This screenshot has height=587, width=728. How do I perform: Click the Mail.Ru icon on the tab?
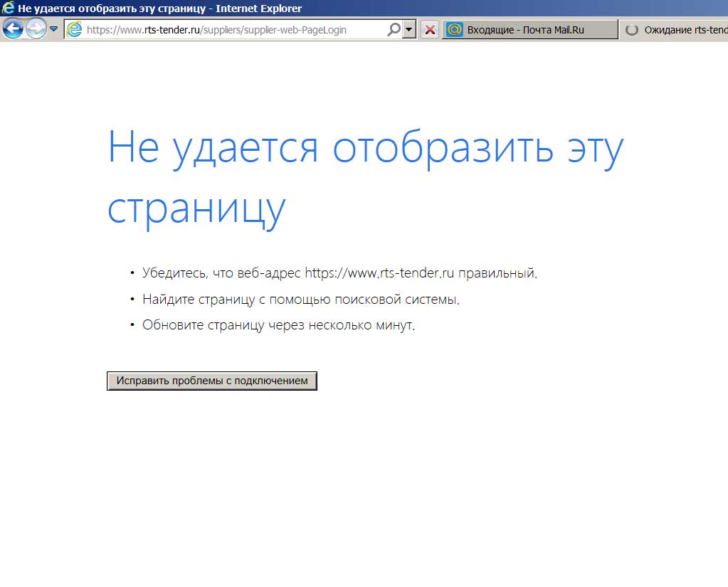(x=455, y=30)
